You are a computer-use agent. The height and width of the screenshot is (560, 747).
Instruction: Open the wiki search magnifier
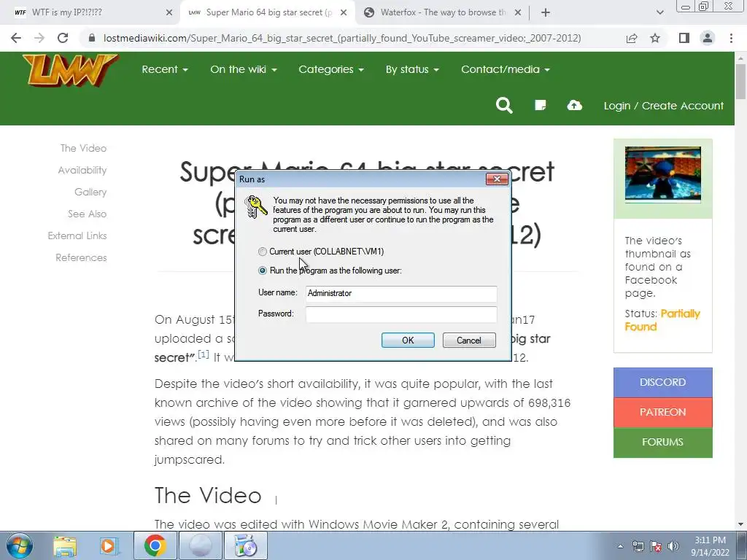click(504, 105)
